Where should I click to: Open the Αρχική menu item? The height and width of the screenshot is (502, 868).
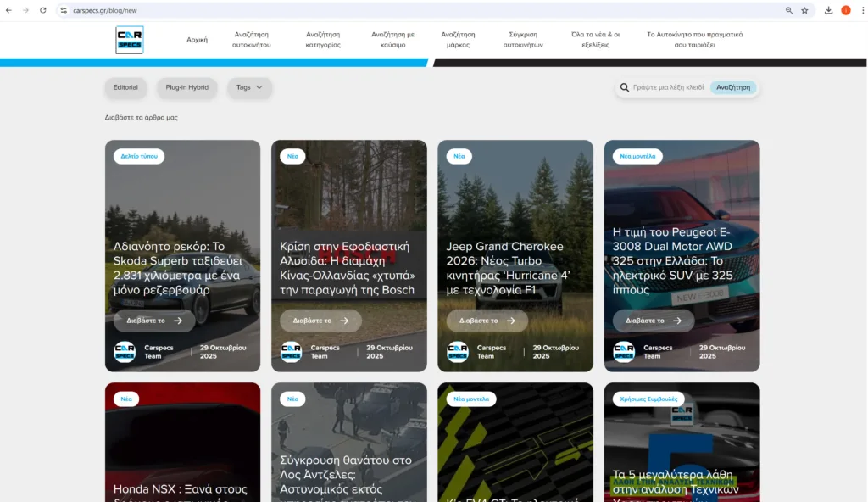(197, 40)
